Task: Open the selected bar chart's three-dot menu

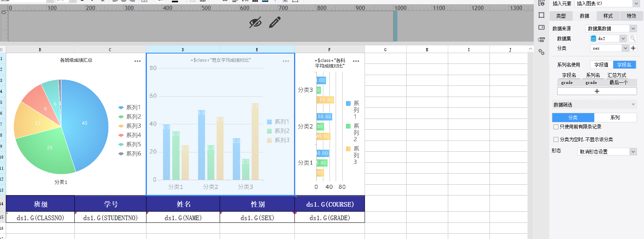Action: click(286, 61)
